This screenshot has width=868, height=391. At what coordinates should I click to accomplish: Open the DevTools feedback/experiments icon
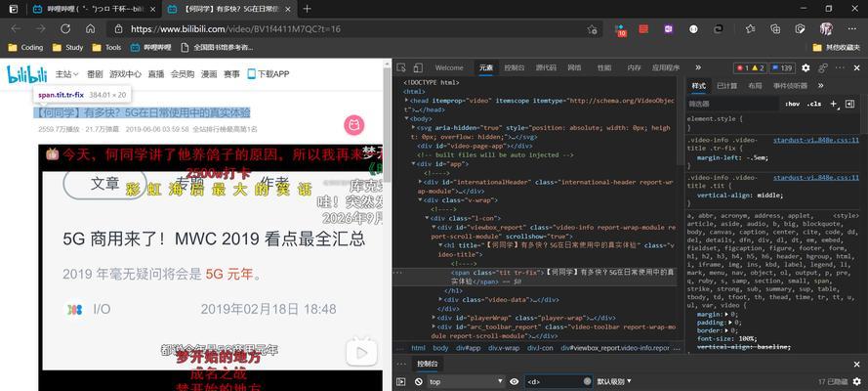(x=823, y=67)
